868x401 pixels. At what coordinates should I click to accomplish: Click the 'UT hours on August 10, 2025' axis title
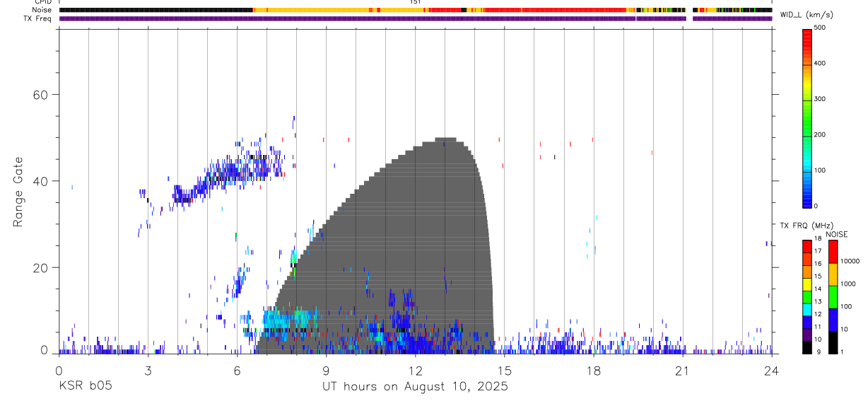[x=415, y=386]
